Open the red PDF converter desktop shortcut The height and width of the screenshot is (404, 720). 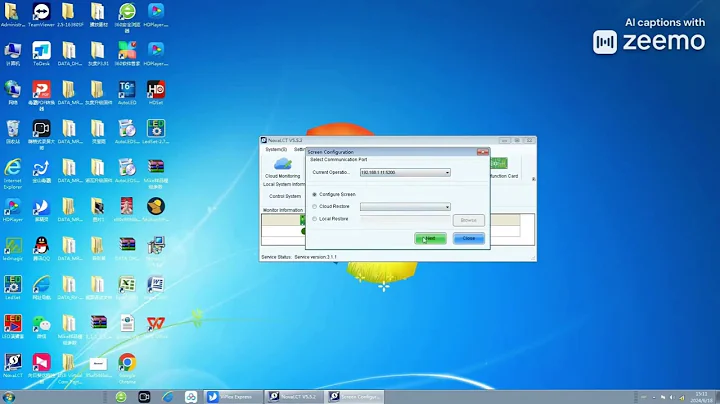tap(41, 95)
